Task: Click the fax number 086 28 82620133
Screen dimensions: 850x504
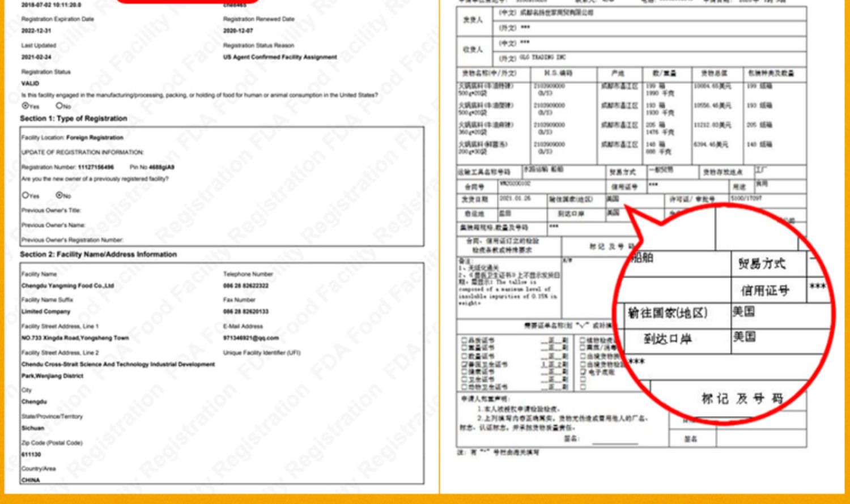Action: (246, 312)
